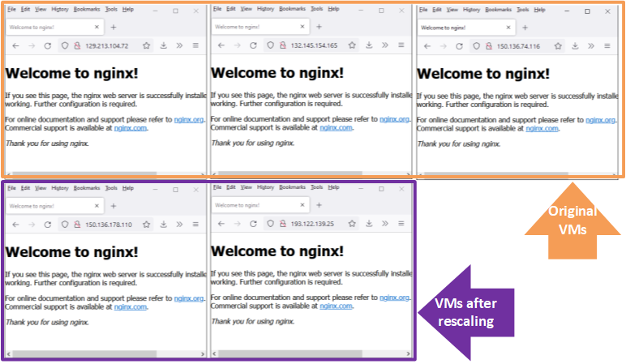Viewport: 626px width, 364px height.
Task: Click the address bar showing 150.136.178.110
Action: click(106, 225)
